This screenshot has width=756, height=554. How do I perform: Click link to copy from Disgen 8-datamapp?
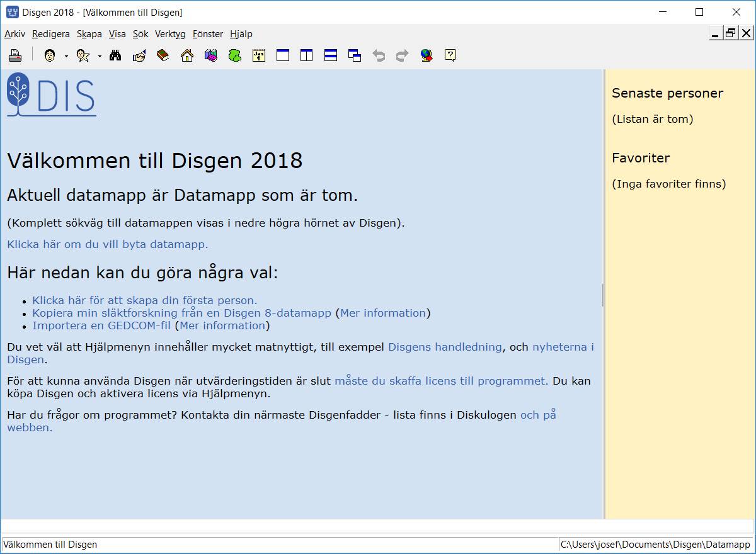click(181, 313)
